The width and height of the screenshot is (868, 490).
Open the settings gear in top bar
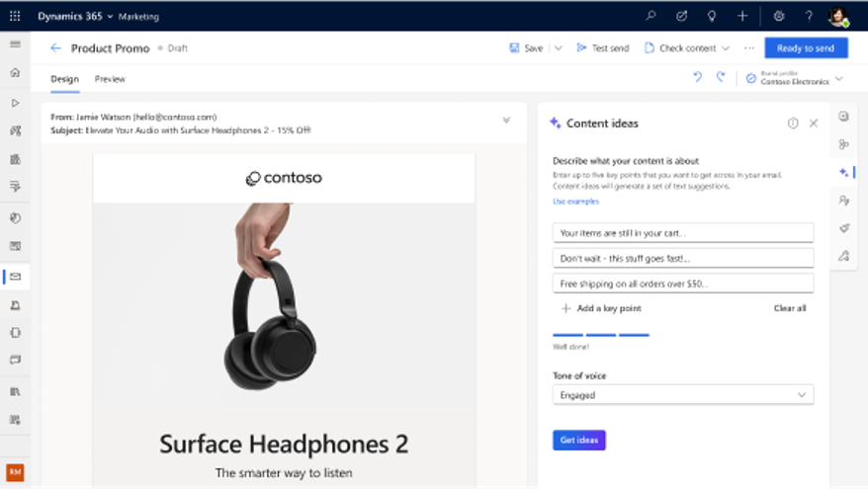tap(779, 16)
